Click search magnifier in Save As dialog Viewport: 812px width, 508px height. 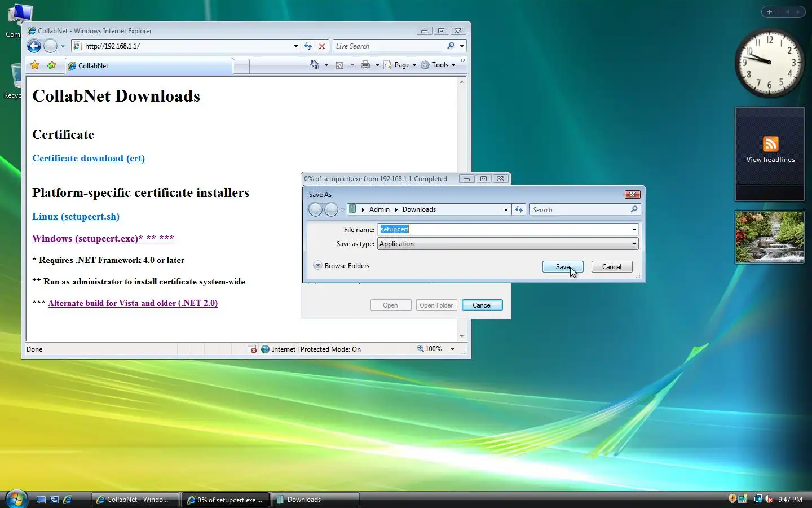click(x=634, y=209)
